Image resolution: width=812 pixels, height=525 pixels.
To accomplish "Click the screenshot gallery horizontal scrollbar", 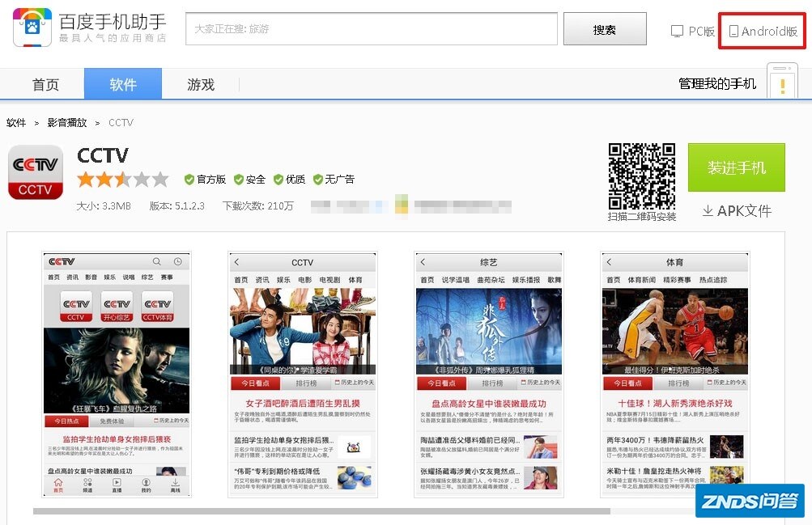I will pyautogui.click(x=321, y=511).
